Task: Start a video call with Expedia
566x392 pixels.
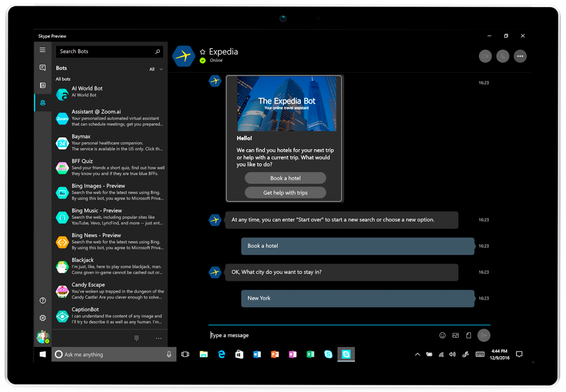Action: tap(485, 56)
